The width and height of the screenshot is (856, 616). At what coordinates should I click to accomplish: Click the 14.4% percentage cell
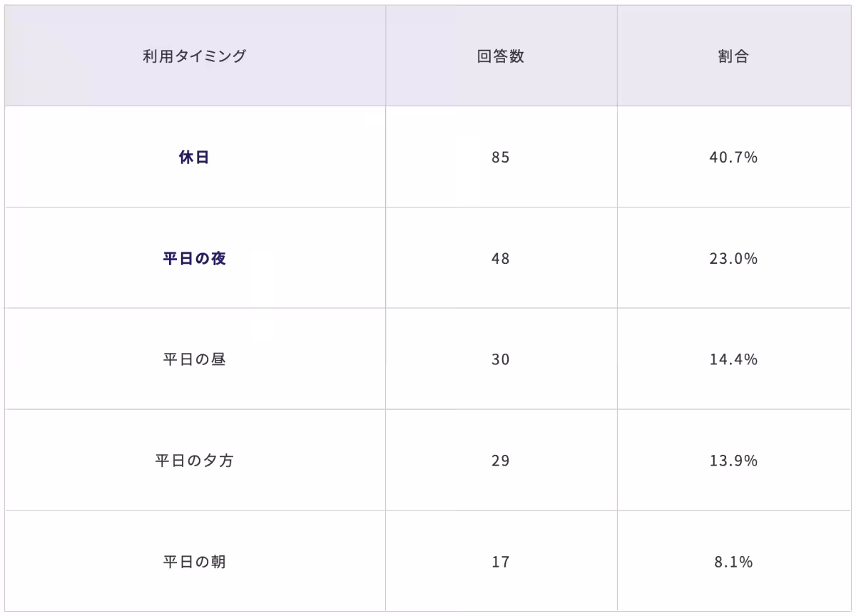click(x=734, y=359)
